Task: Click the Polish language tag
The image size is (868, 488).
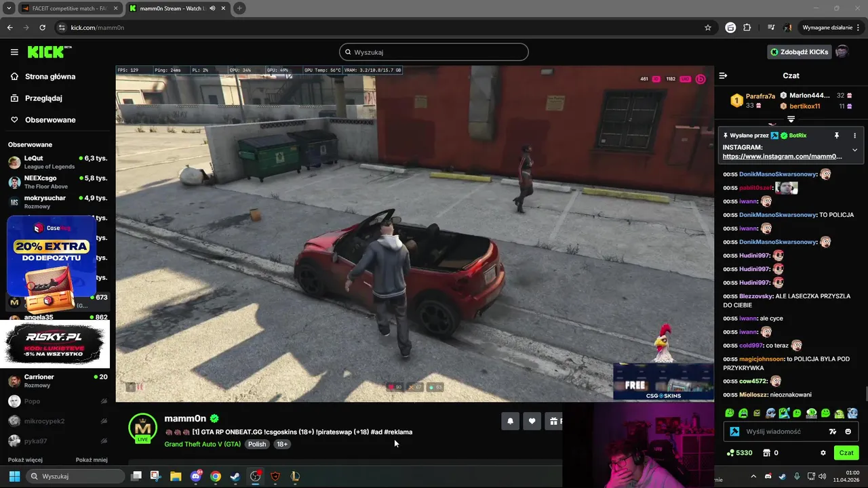Action: tap(257, 444)
